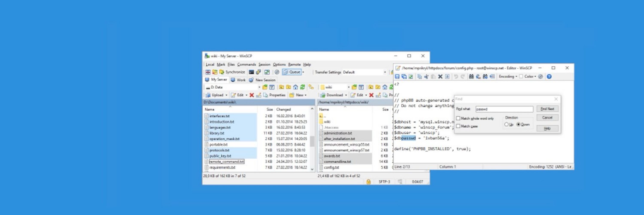Toggle the Queue button in WinSCP toolbar

coord(292,72)
